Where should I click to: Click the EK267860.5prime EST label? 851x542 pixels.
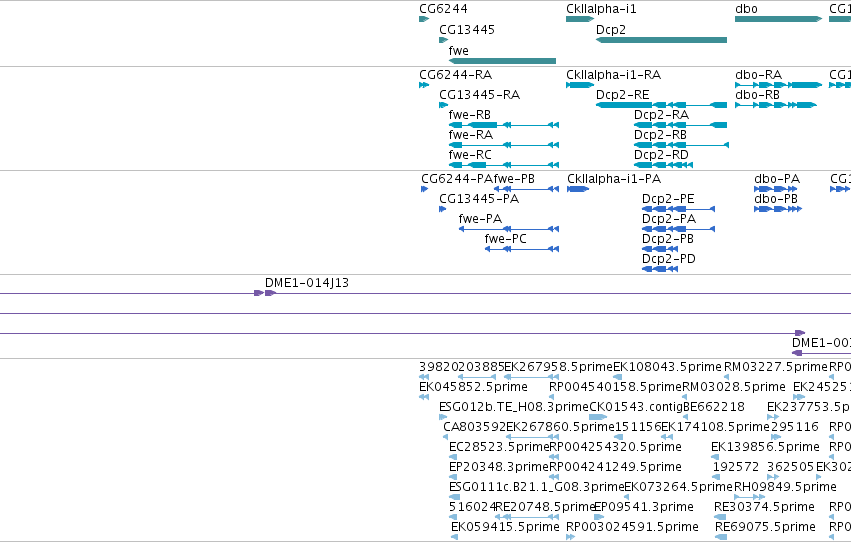pos(560,427)
